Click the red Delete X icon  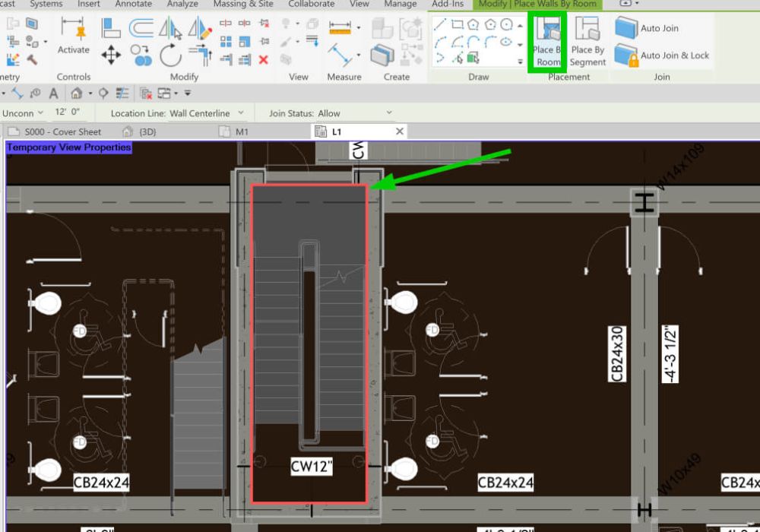264,59
